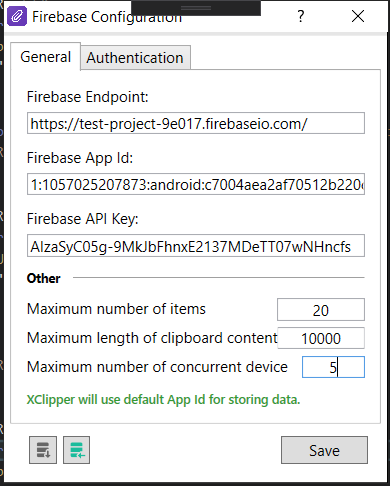Viewport: 390px width, 486px height.
Task: Save the Firebase configuration
Action: (x=324, y=450)
